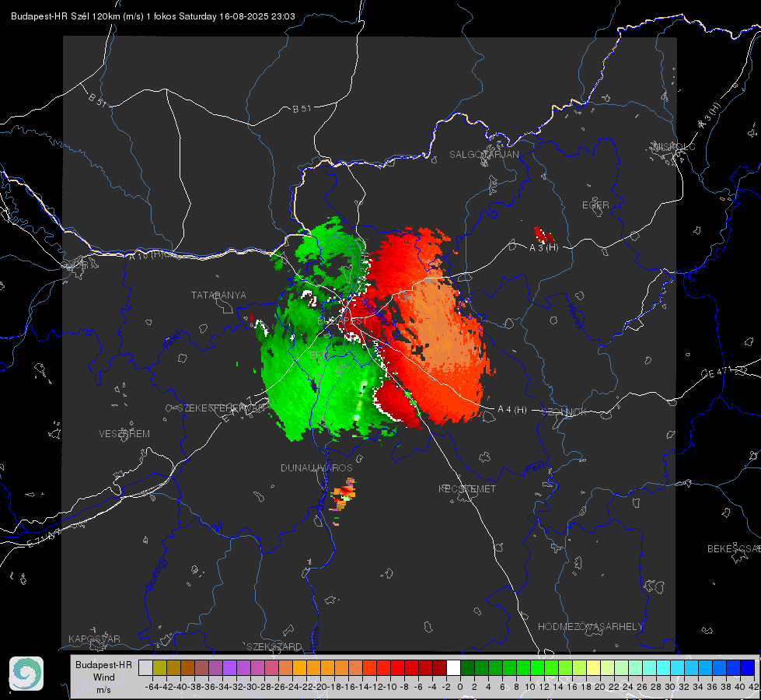
Task: Select the deep blue swatch between 40 and 42
Action: click(x=747, y=667)
